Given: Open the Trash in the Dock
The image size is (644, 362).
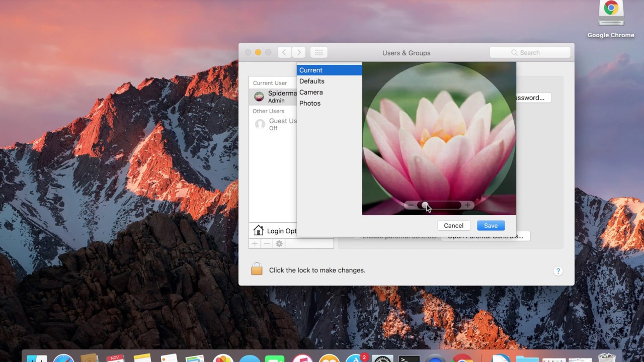Looking at the screenshot, I should (x=607, y=358).
